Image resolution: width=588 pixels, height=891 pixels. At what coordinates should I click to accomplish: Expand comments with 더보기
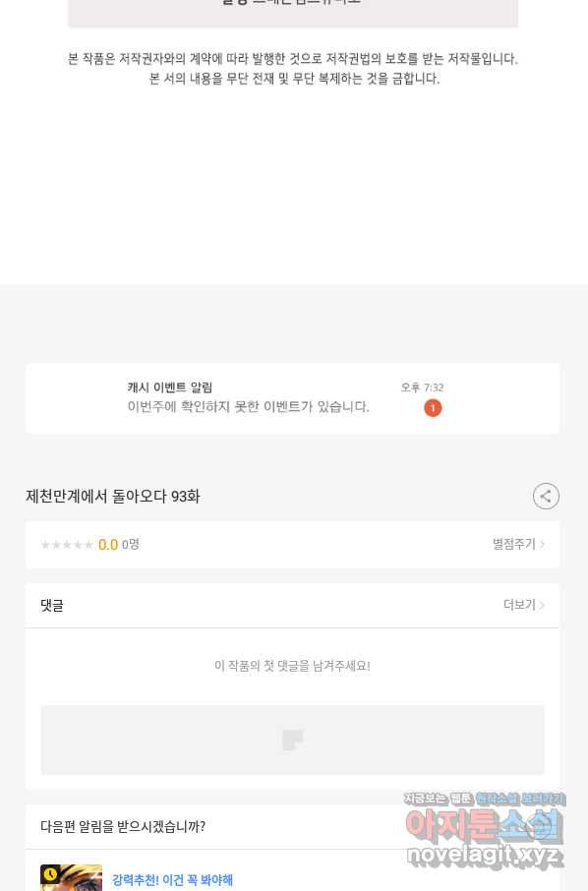coord(519,605)
